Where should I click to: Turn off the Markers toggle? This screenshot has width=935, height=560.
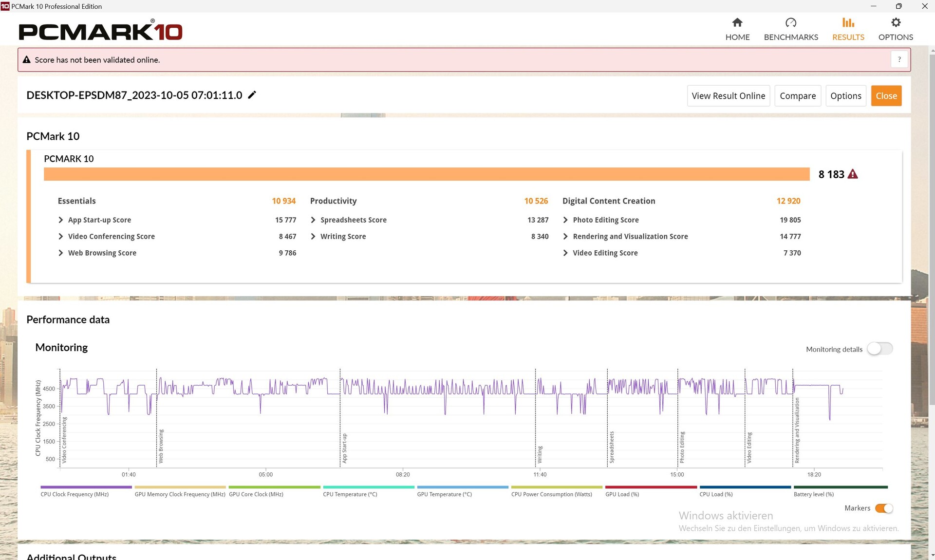tap(883, 508)
